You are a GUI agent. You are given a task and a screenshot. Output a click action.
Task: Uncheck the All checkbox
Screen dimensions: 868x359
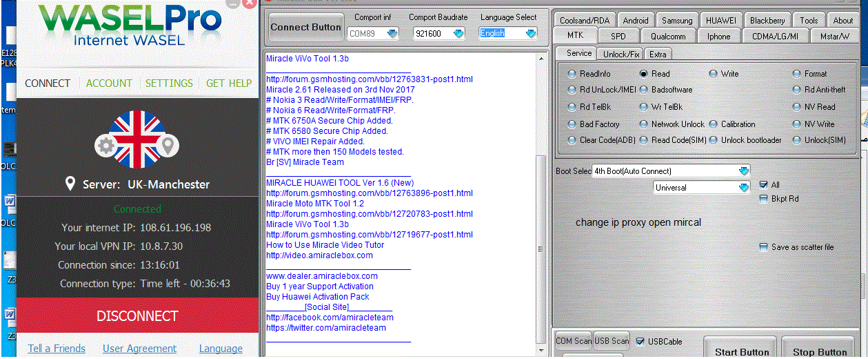pyautogui.click(x=763, y=185)
